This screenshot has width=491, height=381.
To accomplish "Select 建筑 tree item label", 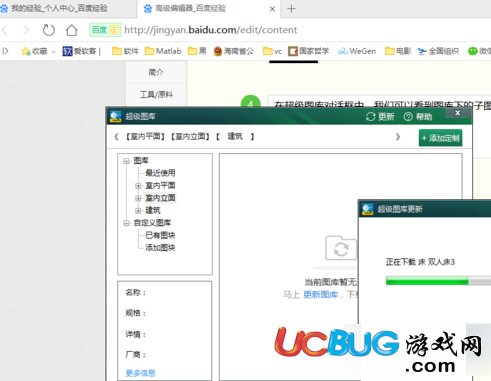I will (153, 210).
